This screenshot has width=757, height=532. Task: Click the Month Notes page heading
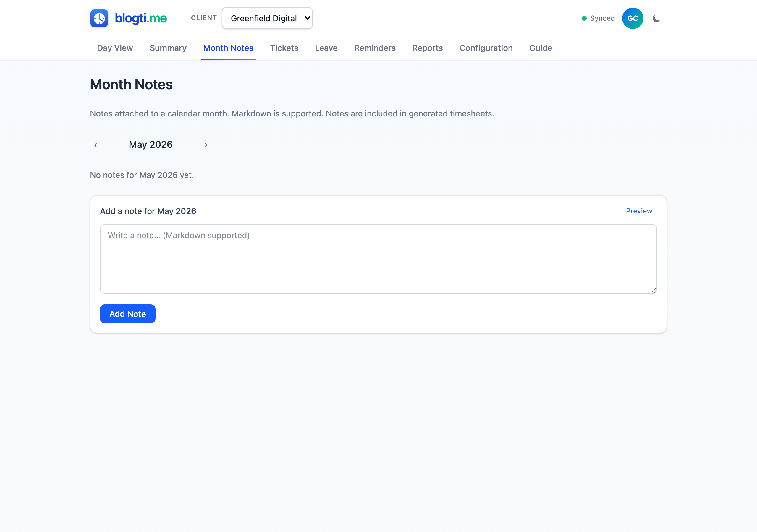131,85
